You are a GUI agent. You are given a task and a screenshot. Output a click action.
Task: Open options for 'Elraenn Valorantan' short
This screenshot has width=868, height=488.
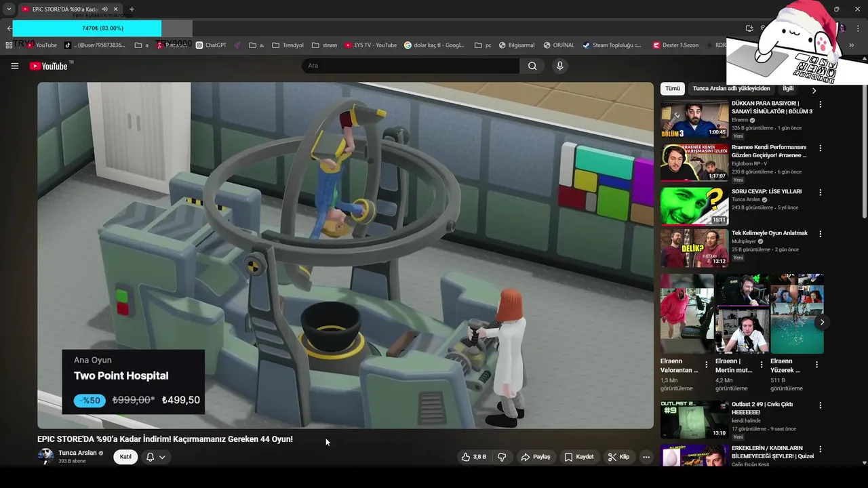tap(706, 365)
